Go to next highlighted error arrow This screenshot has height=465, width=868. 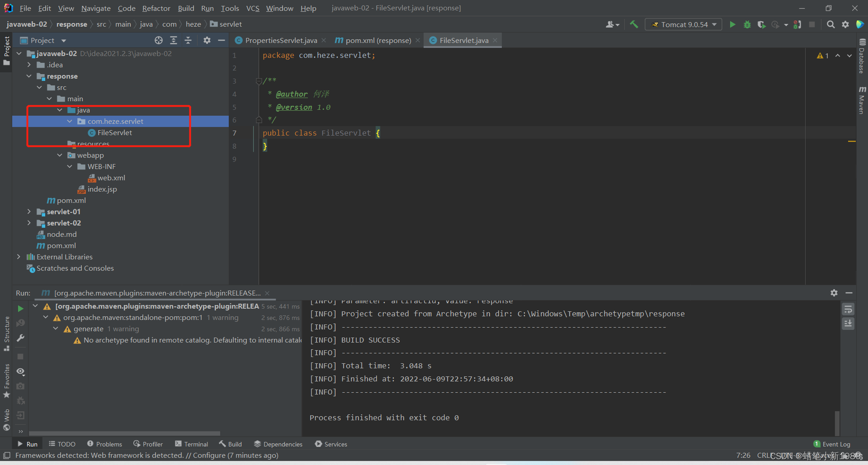click(x=849, y=56)
